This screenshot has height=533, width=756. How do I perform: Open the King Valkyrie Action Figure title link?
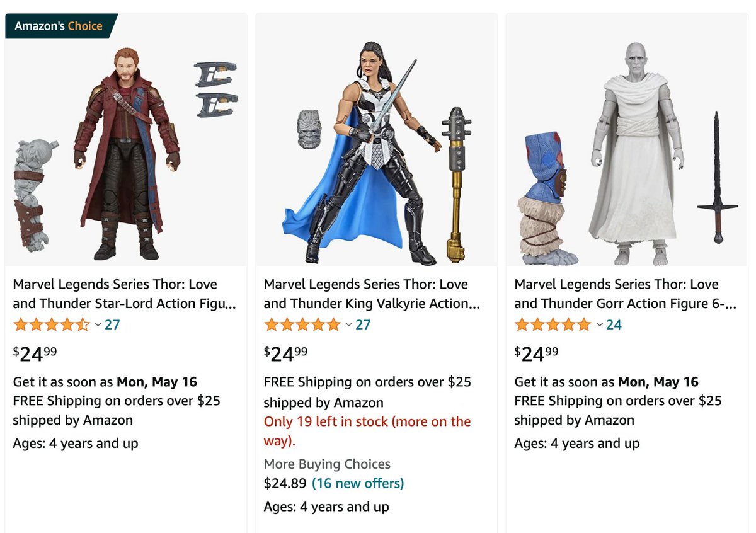[x=372, y=294]
